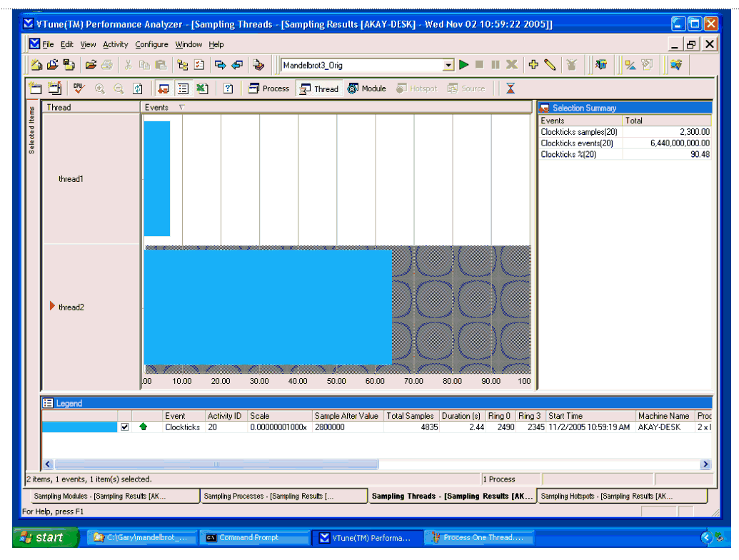Switch to Module view in toolbar
Image resolution: width=739 pixels, height=560 pixels.
click(366, 89)
